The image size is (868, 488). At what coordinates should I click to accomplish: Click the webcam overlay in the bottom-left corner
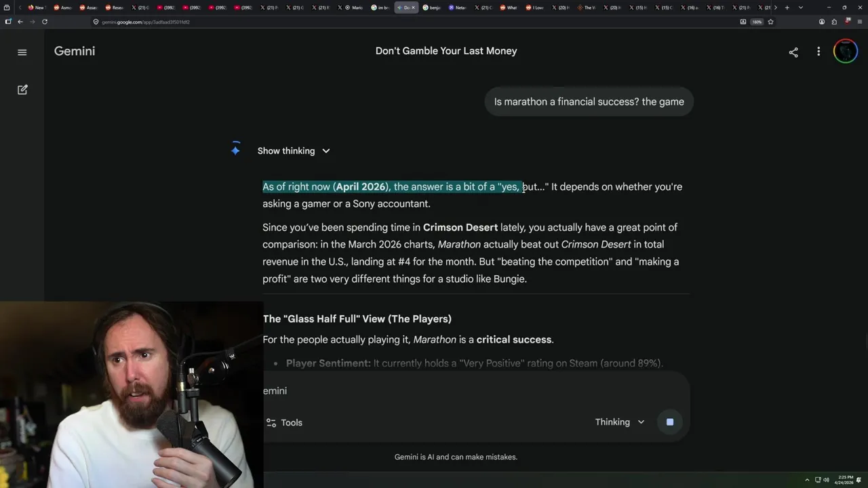point(132,394)
